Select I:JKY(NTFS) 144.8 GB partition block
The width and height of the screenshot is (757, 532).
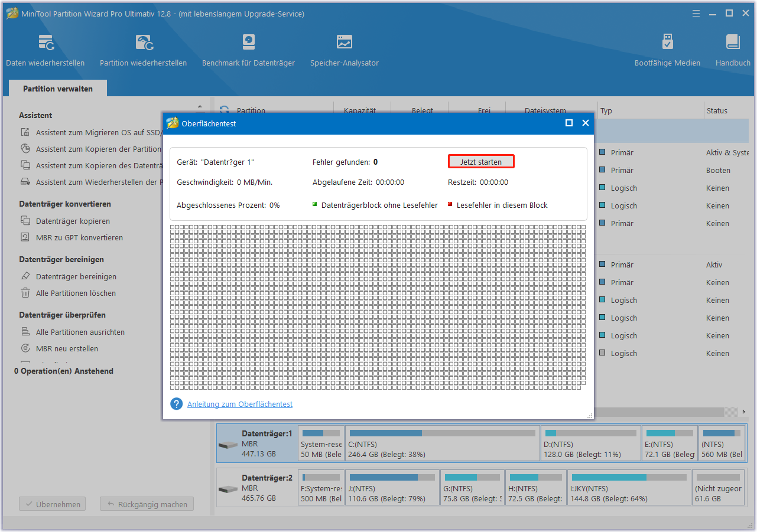pos(629,488)
